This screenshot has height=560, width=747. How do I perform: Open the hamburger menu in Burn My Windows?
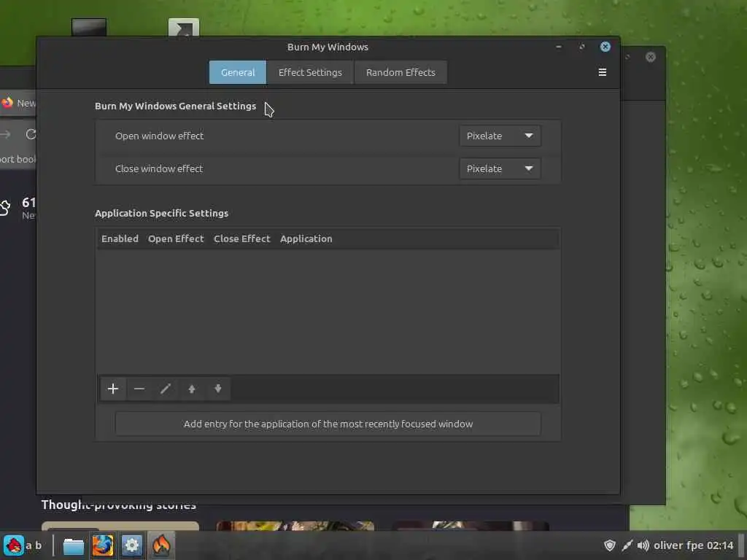(x=602, y=72)
